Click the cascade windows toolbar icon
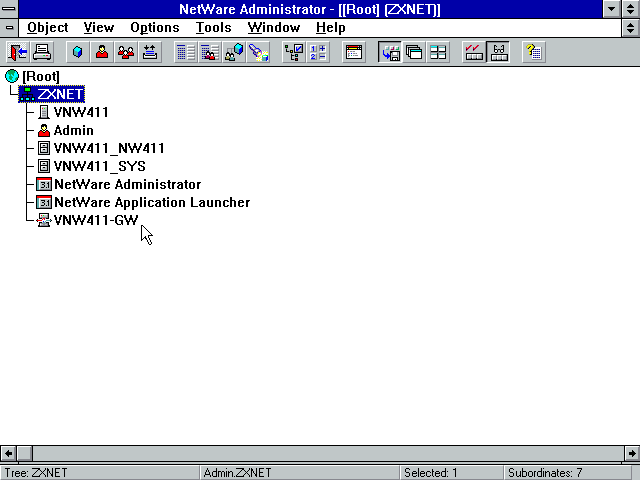 tap(414, 52)
